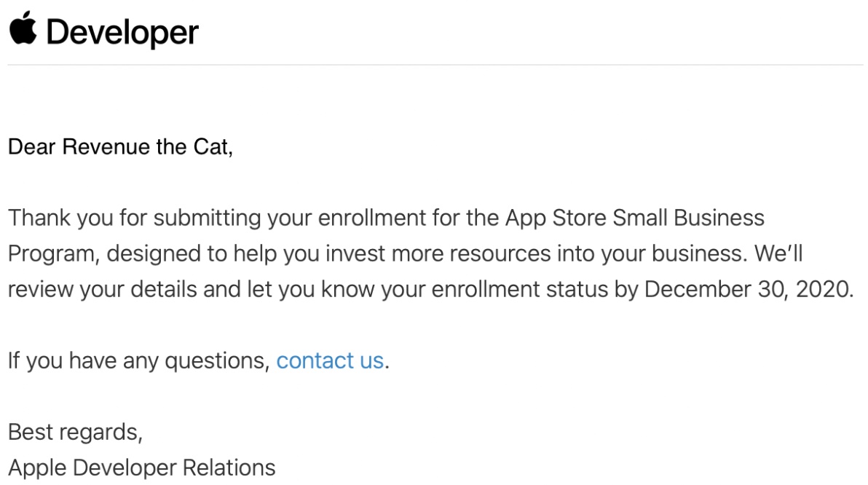Click the Apple Developer Relations signature
The image size is (868, 485).
(x=142, y=468)
